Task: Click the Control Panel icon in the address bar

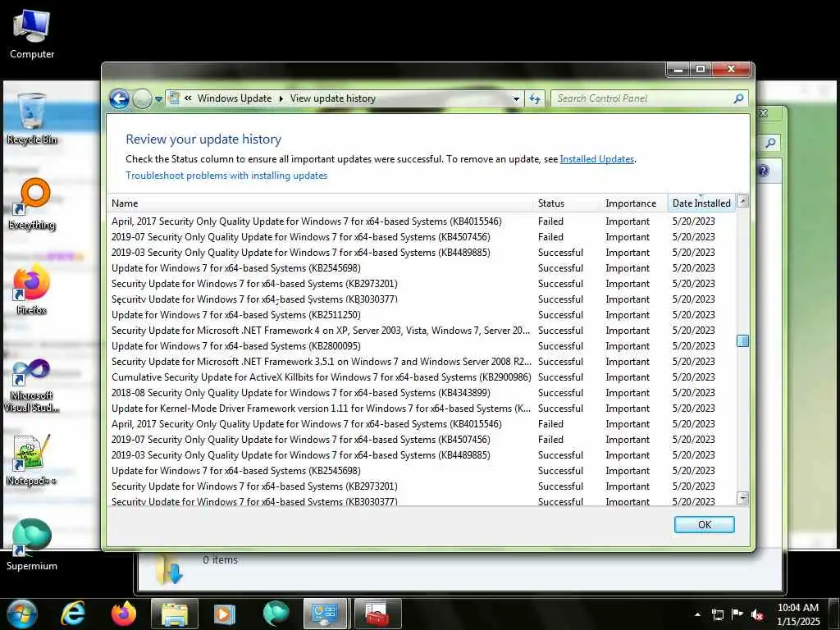Action: 174,98
